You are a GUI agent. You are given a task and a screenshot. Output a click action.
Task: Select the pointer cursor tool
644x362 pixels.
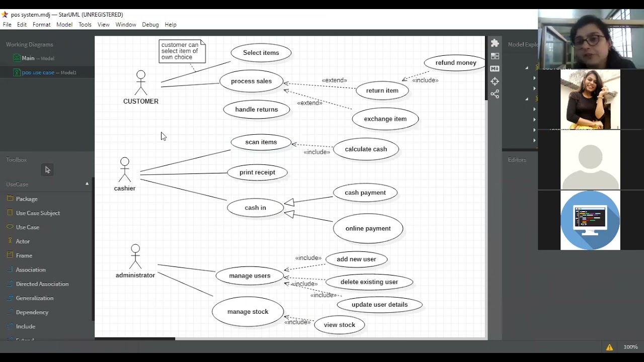pyautogui.click(x=47, y=170)
